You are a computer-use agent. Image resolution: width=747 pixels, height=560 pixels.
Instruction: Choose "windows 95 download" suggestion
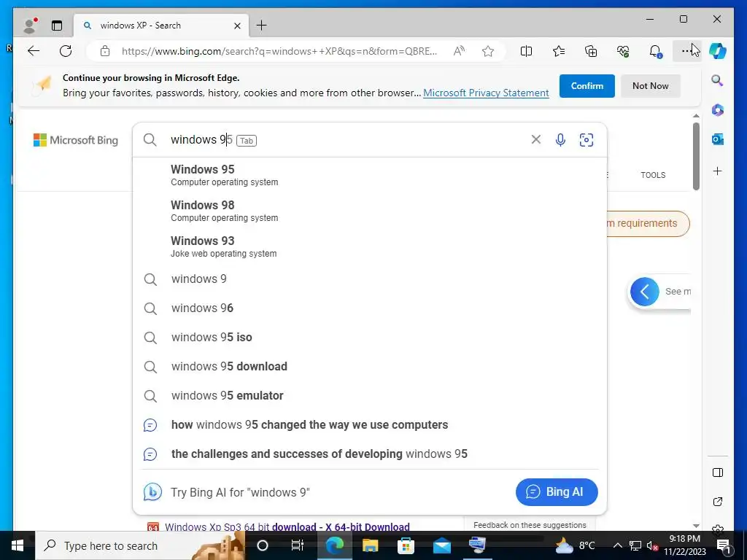[x=370, y=366]
